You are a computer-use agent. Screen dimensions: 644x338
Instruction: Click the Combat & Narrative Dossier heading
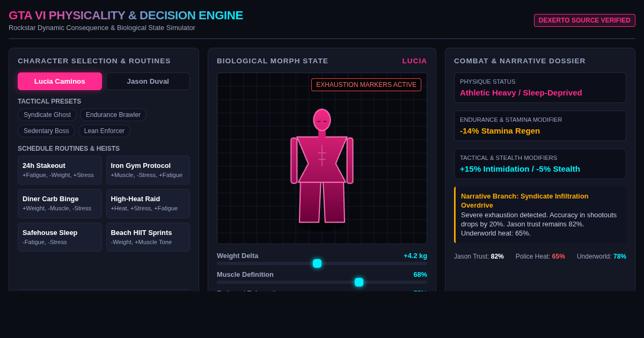click(519, 61)
